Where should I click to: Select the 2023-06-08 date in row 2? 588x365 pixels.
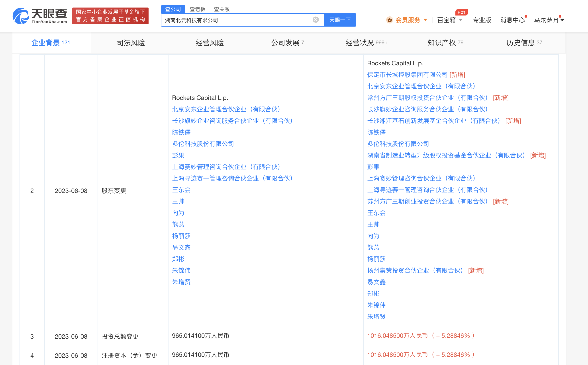pos(71,191)
